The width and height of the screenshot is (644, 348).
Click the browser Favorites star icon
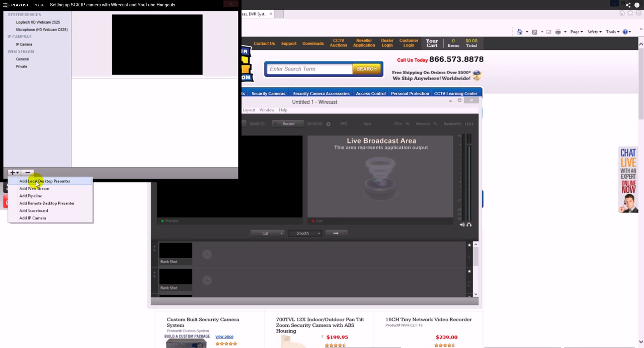630,13
